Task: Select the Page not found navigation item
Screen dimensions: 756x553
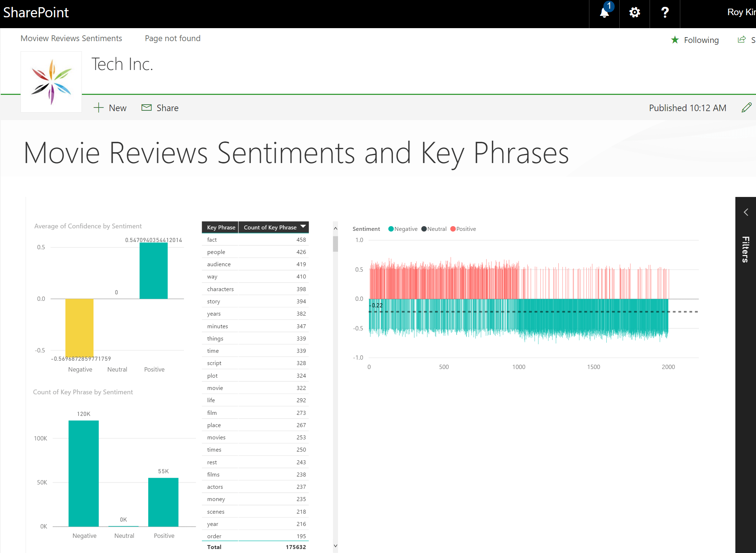Action: [x=172, y=38]
